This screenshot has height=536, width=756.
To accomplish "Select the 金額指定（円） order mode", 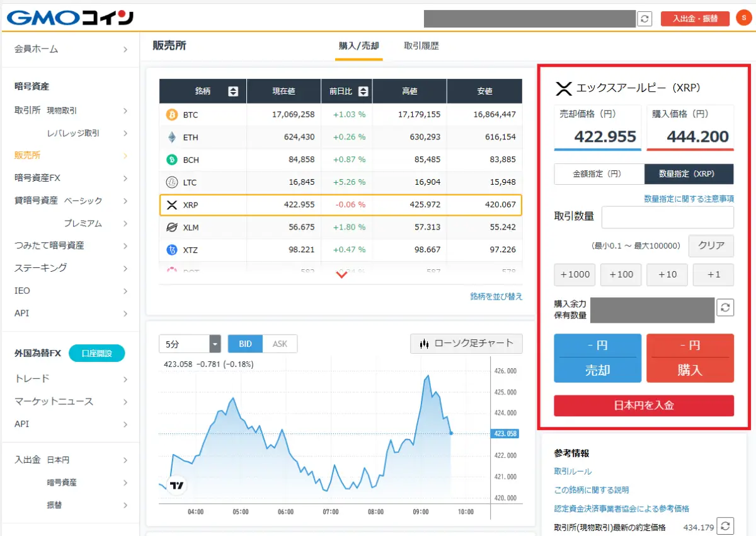I will click(x=598, y=173).
